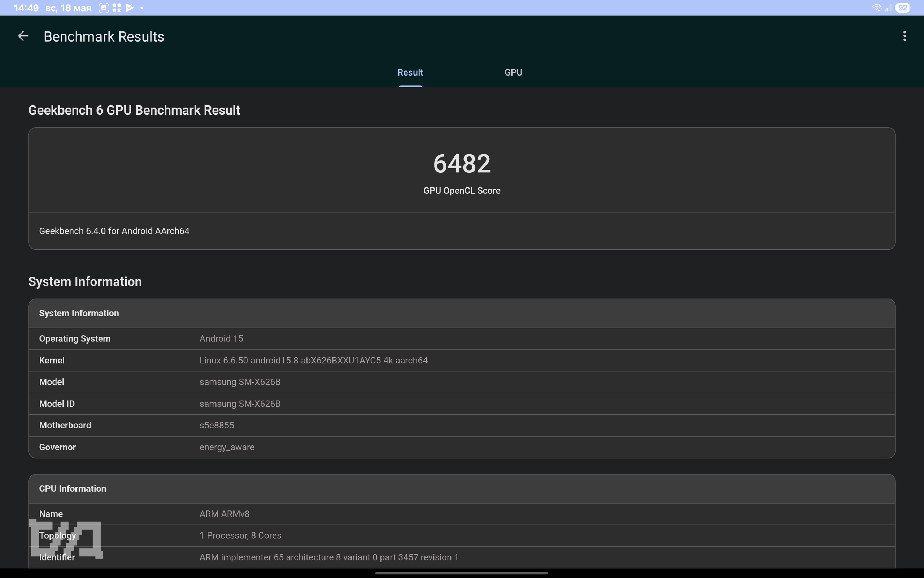The width and height of the screenshot is (924, 578).
Task: Tap the battery indicator showing 92
Action: 903,8
